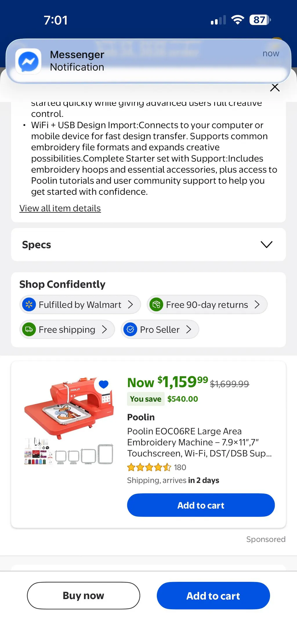Close the item details sheet
297x644 pixels.
pos(275,87)
